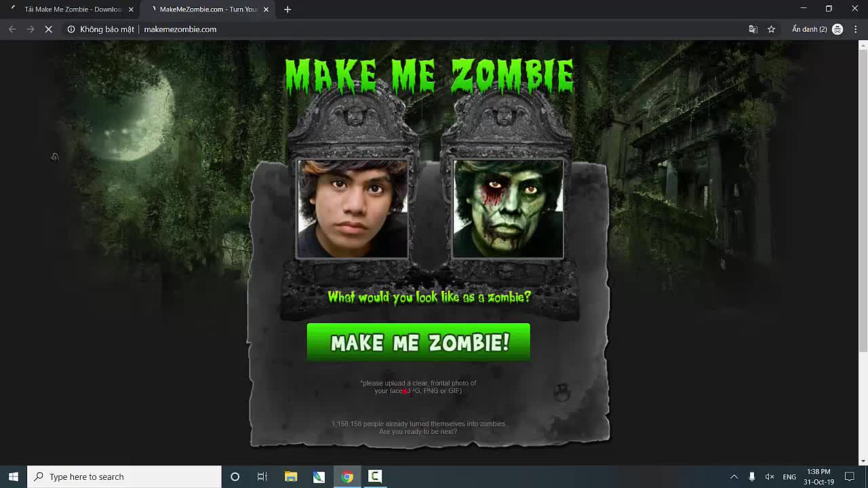Open the Windows Start menu
The width and height of the screenshot is (868, 488).
pos(14,476)
